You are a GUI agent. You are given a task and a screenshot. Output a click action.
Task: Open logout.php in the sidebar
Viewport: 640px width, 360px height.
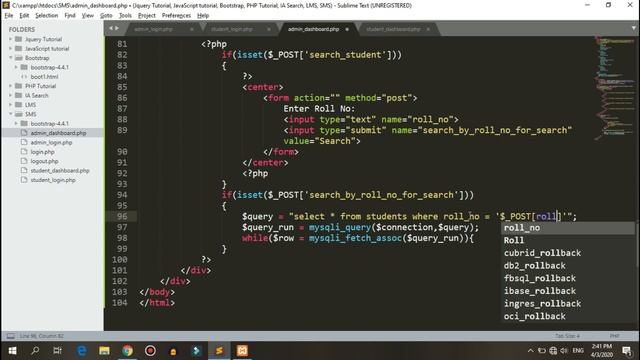44,161
